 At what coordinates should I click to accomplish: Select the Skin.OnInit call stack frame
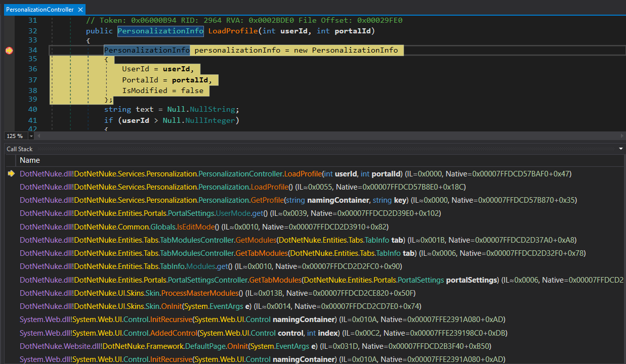(221, 306)
